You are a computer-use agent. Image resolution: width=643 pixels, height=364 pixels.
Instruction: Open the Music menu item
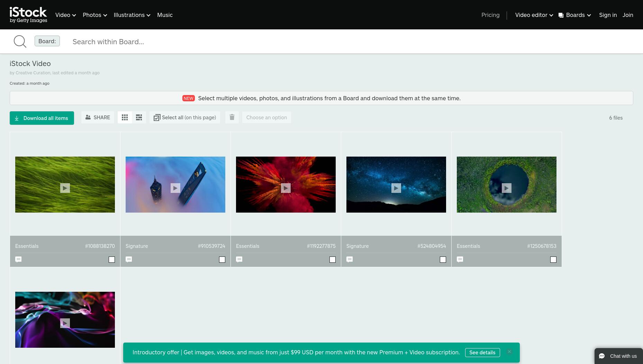tap(165, 15)
